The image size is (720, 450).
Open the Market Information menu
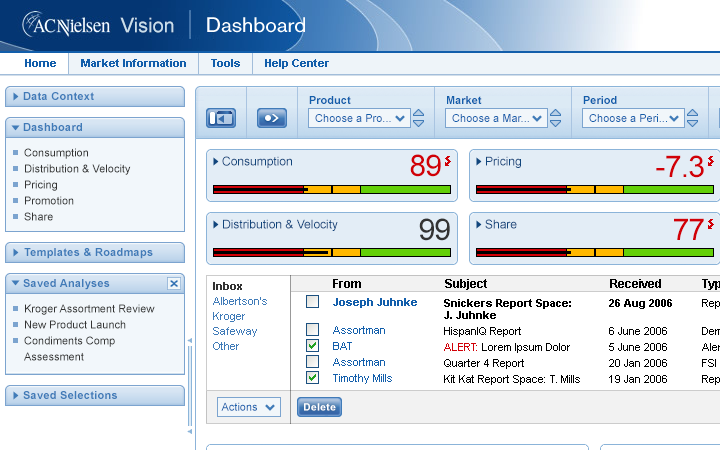[x=133, y=63]
